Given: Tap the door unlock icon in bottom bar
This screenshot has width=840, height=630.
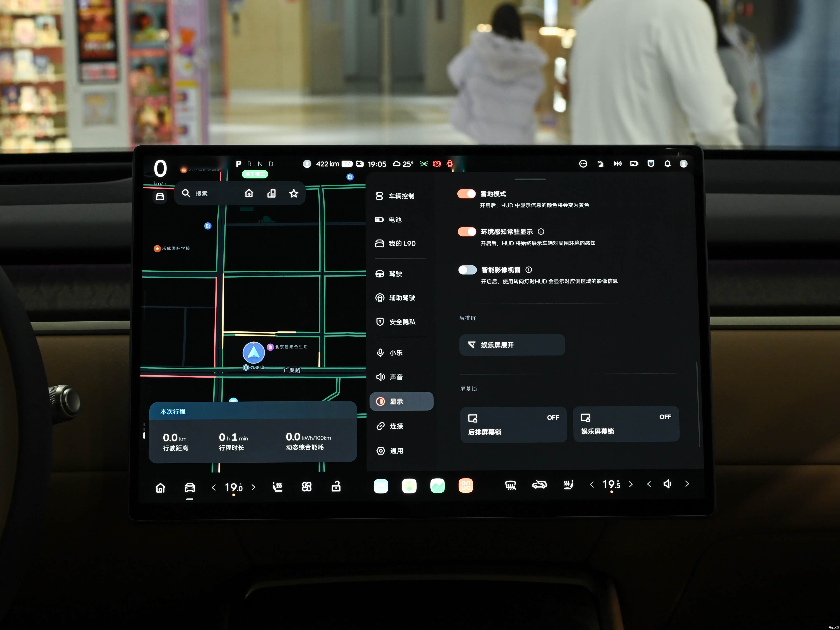Looking at the screenshot, I should pyautogui.click(x=336, y=486).
